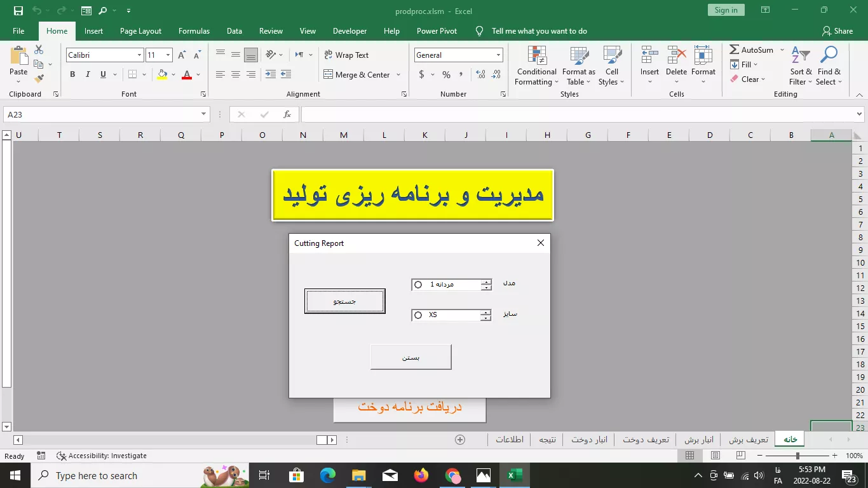The width and height of the screenshot is (868, 488).
Task: Toggle Align Right
Action: coord(251,75)
